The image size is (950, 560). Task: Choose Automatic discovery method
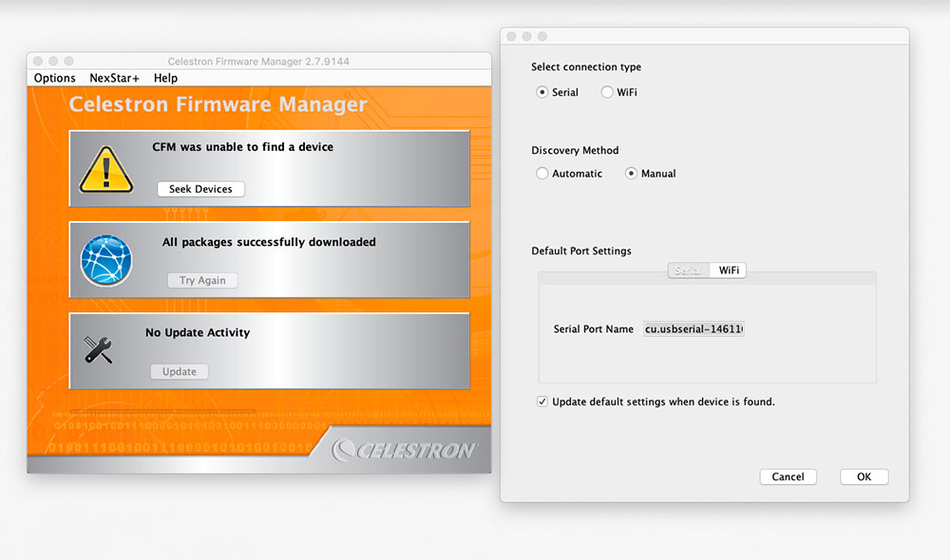pos(542,173)
